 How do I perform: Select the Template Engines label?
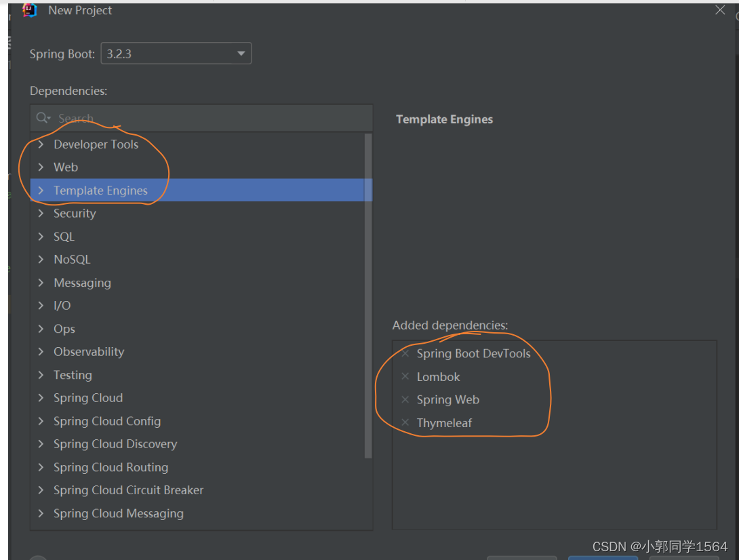click(100, 191)
